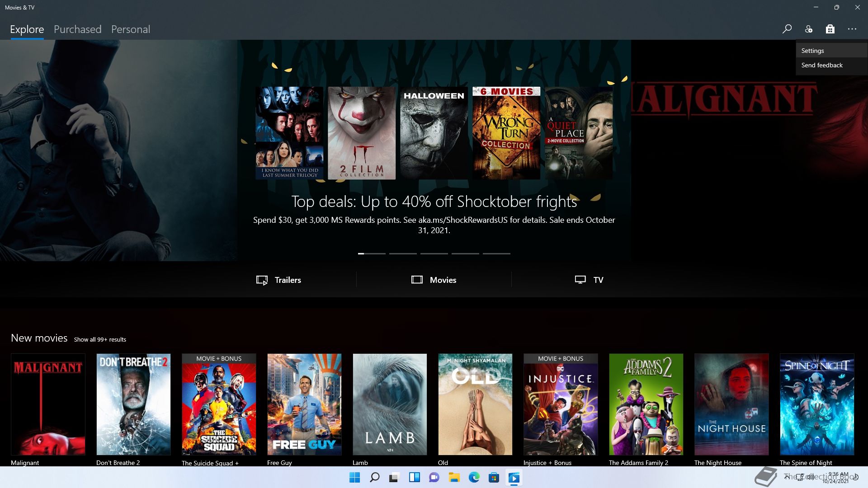This screenshot has height=488, width=868.
Task: Click the IT 2 Film Collection cover
Action: (362, 133)
